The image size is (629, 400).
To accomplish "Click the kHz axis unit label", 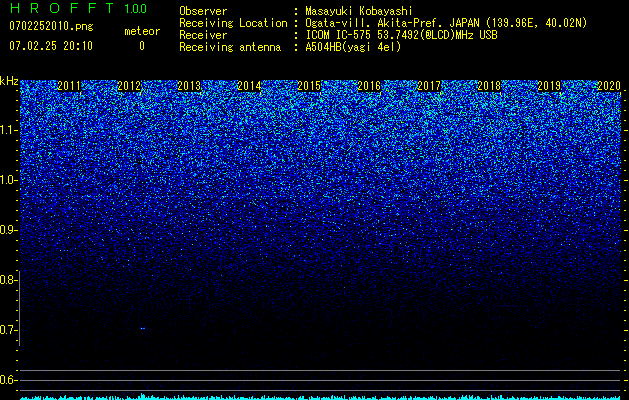I will pyautogui.click(x=9, y=81).
